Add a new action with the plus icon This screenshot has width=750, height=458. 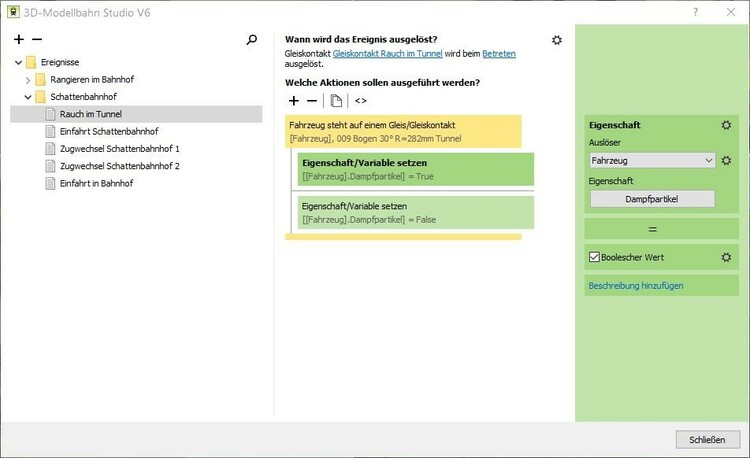[x=293, y=101]
